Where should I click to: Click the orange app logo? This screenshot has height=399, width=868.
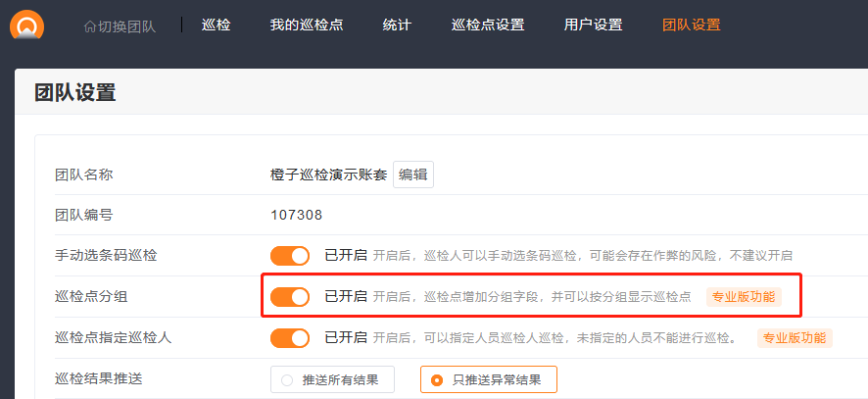[26, 24]
